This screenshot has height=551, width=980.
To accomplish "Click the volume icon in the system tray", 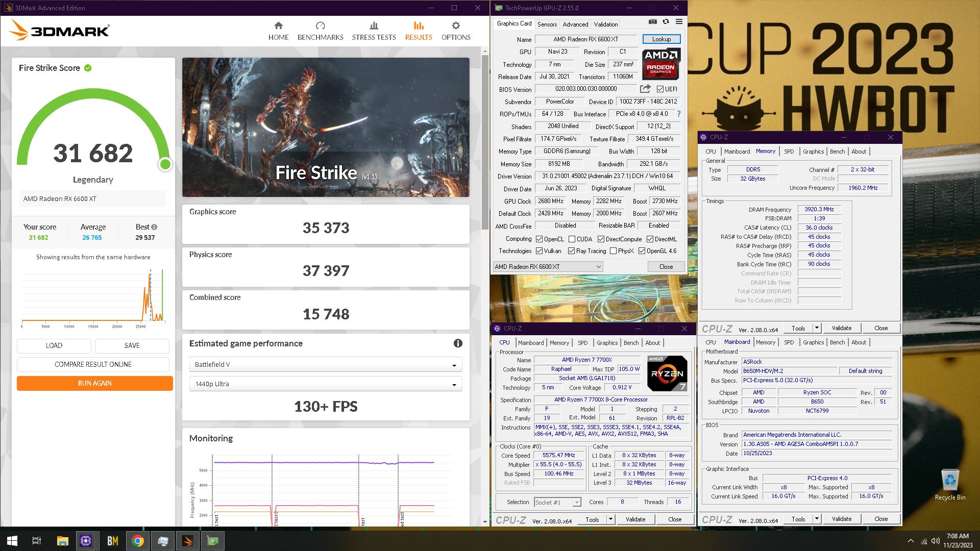I will pyautogui.click(x=935, y=541).
